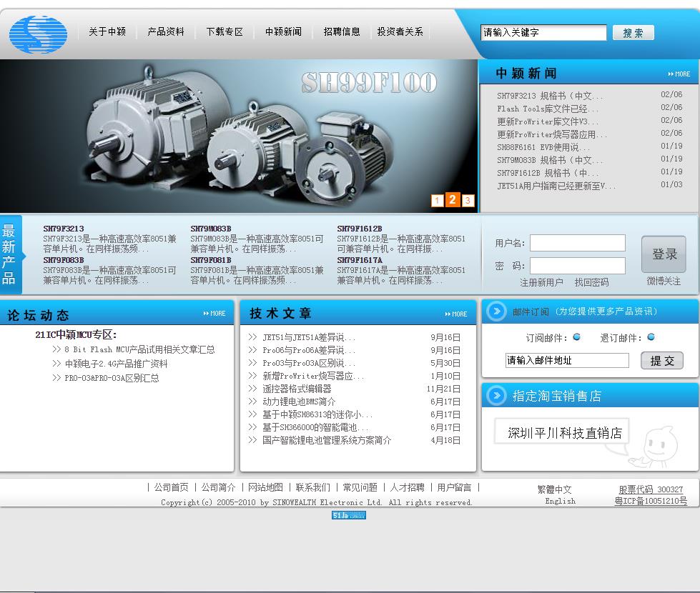Open footer link 网站地图

pyautogui.click(x=265, y=487)
